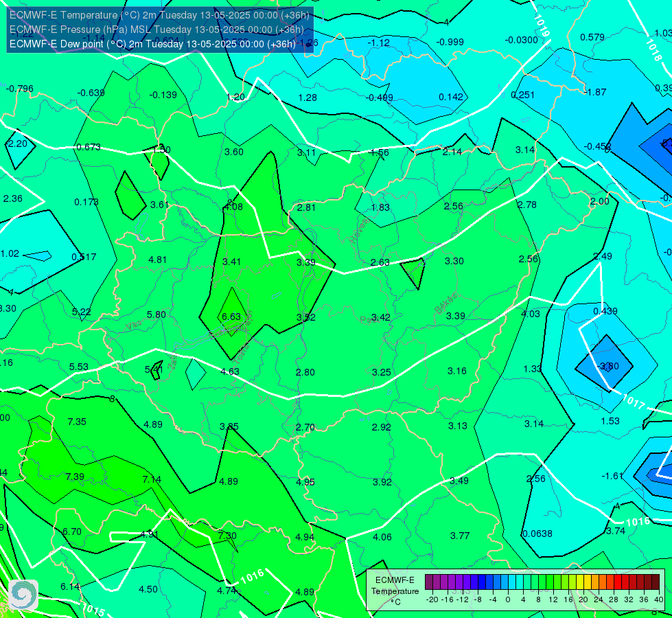This screenshot has width=672, height=618.
Task: Click the 3.92 dew point value
Action: [x=382, y=482]
